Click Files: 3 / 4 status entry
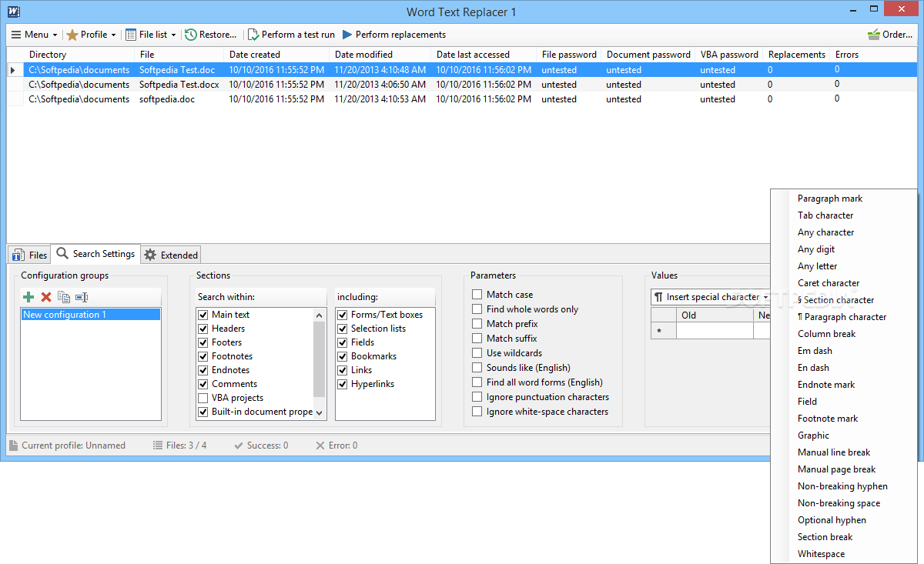The width and height of the screenshot is (924, 564). (x=179, y=446)
